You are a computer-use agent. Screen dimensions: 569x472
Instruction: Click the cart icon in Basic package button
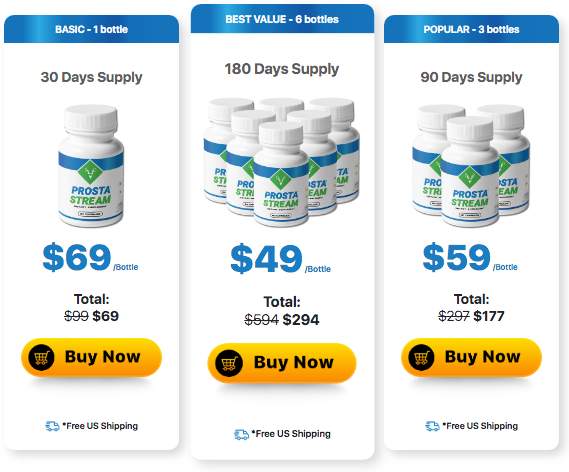(41, 357)
